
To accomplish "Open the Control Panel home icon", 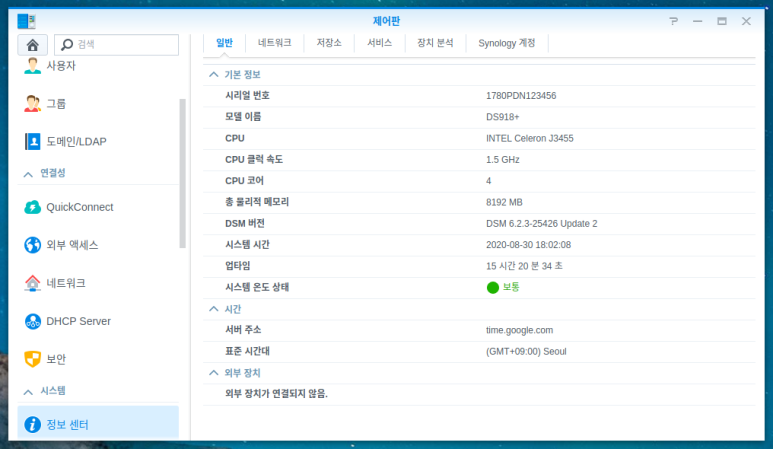I will (33, 45).
